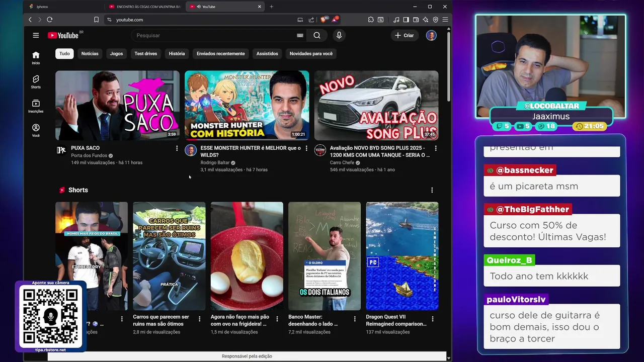The height and width of the screenshot is (362, 644).
Task: Close the YouTube browser tab
Action: [260, 7]
